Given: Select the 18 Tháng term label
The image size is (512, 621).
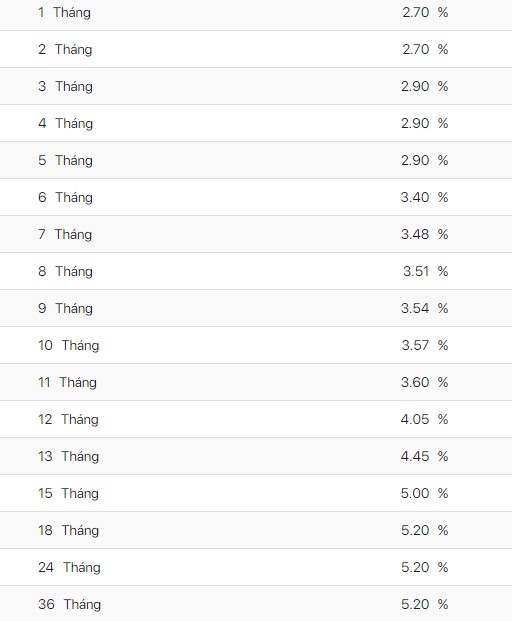Looking at the screenshot, I should point(68,531).
